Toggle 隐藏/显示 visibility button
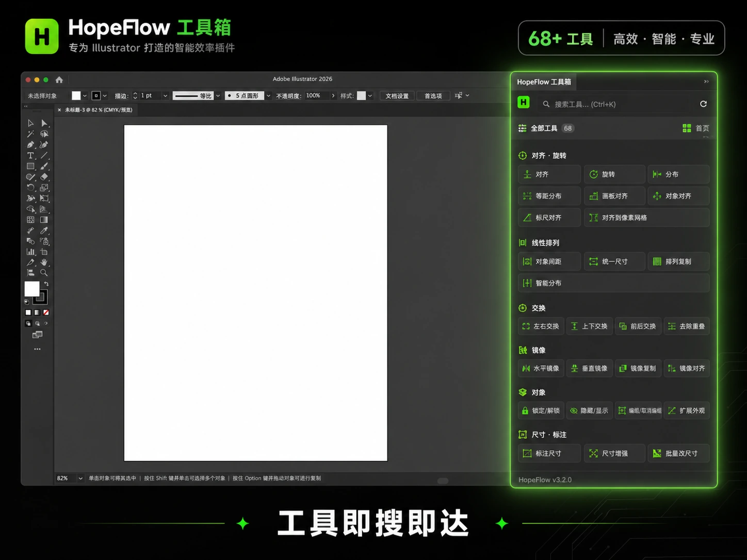The width and height of the screenshot is (747, 560). [590, 411]
